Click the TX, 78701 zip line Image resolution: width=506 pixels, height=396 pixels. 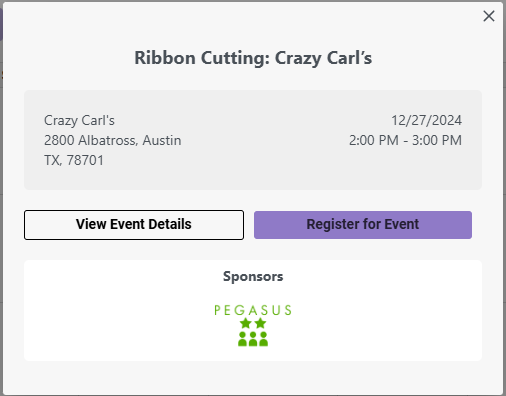[74, 160]
